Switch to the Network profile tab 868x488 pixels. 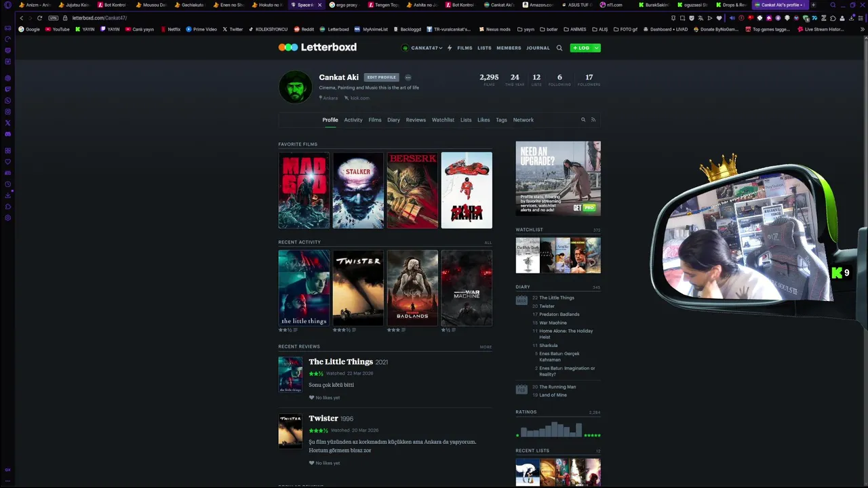tap(523, 120)
